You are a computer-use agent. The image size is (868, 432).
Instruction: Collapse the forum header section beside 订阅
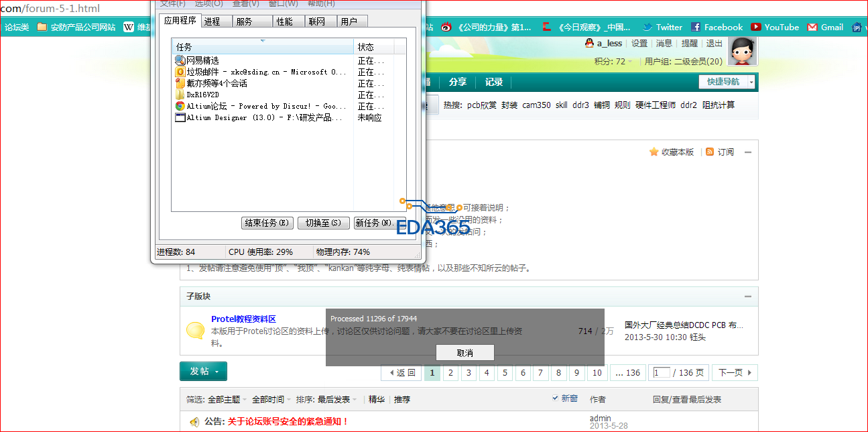coord(748,152)
